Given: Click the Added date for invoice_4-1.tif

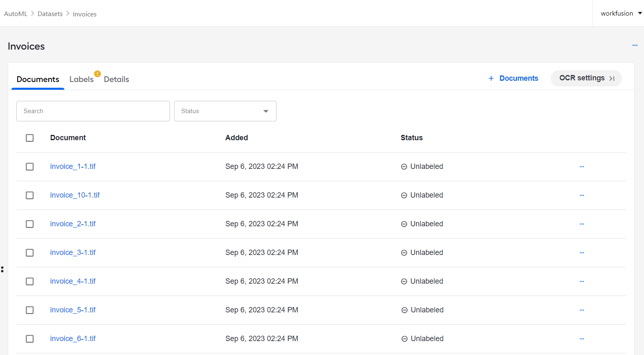Looking at the screenshot, I should (x=262, y=281).
